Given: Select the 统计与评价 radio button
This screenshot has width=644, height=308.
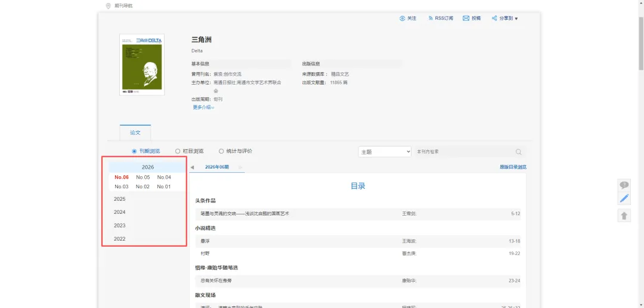Looking at the screenshot, I should (x=221, y=151).
